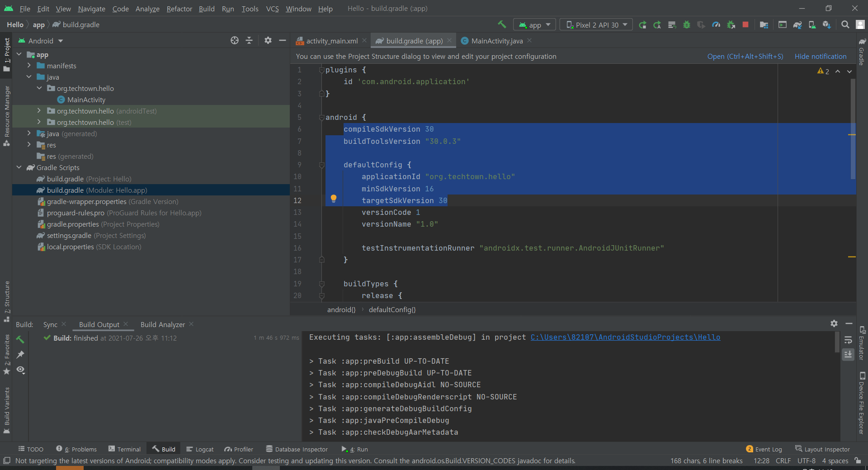
Task: Switch to Build Analyzer tab
Action: (x=163, y=324)
